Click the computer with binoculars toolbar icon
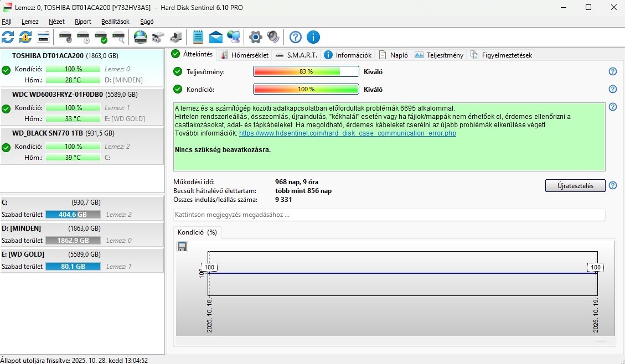The width and height of the screenshot is (625, 364). 176,37
